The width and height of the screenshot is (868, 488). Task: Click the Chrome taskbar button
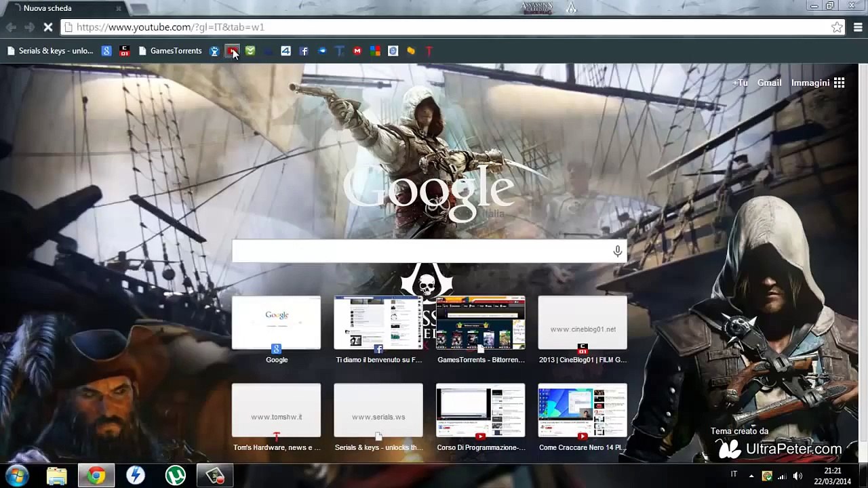click(x=96, y=476)
